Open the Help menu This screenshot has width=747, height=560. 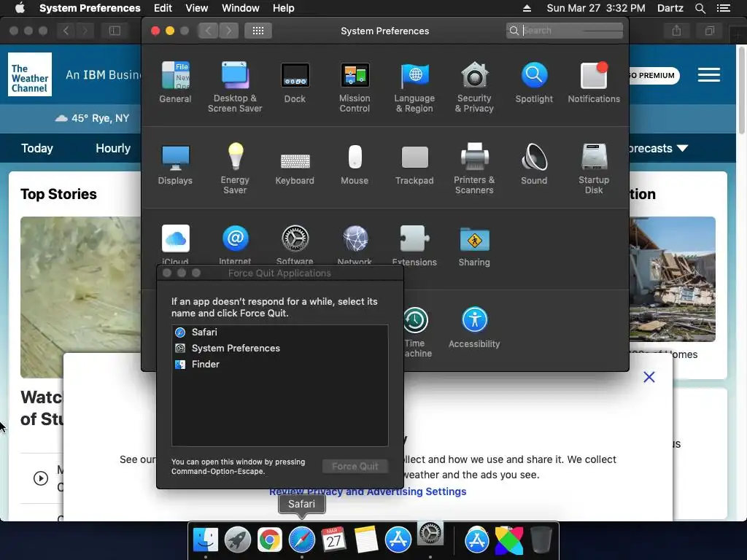click(x=284, y=8)
